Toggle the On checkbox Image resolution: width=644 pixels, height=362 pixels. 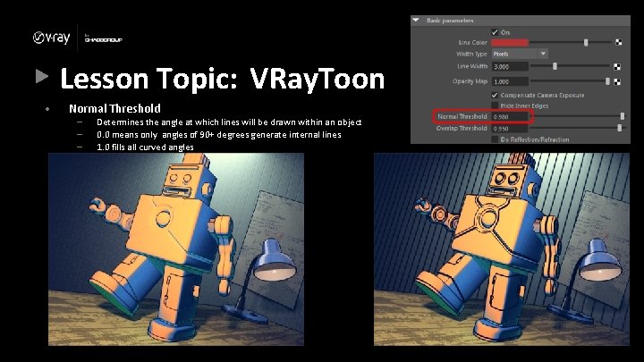tap(495, 32)
